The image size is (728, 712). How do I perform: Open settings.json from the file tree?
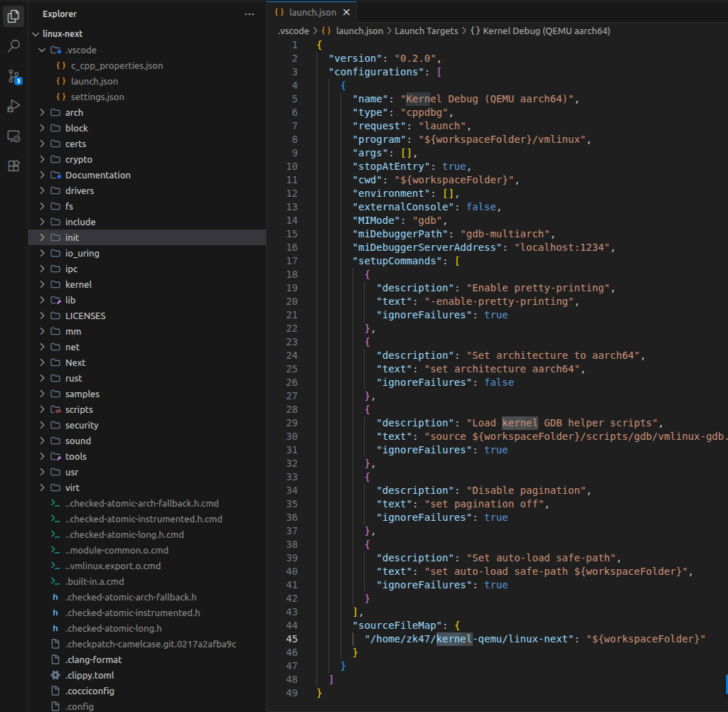[x=97, y=97]
